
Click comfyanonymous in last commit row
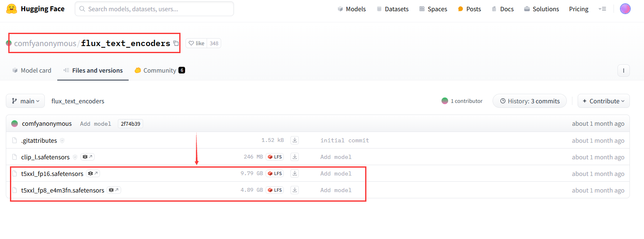[47, 124]
